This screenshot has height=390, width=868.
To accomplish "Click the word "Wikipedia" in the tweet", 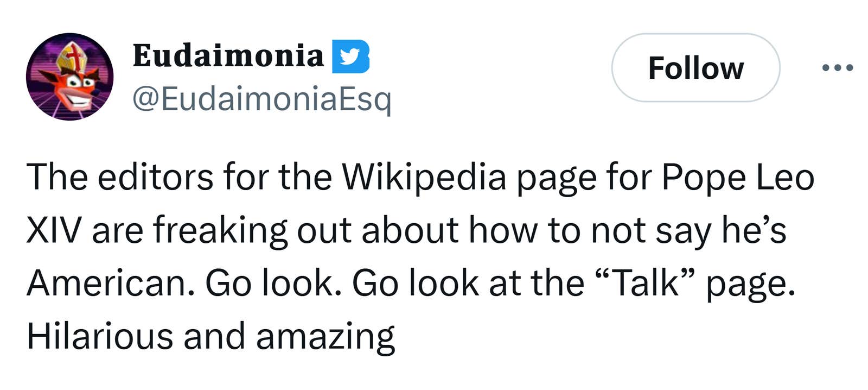I will tap(424, 178).
